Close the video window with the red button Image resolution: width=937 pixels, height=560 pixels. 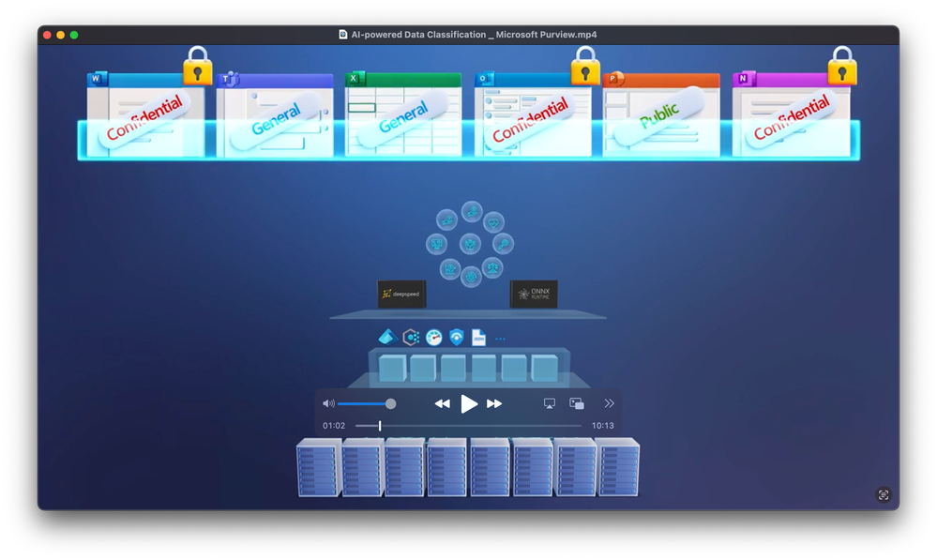(47, 35)
